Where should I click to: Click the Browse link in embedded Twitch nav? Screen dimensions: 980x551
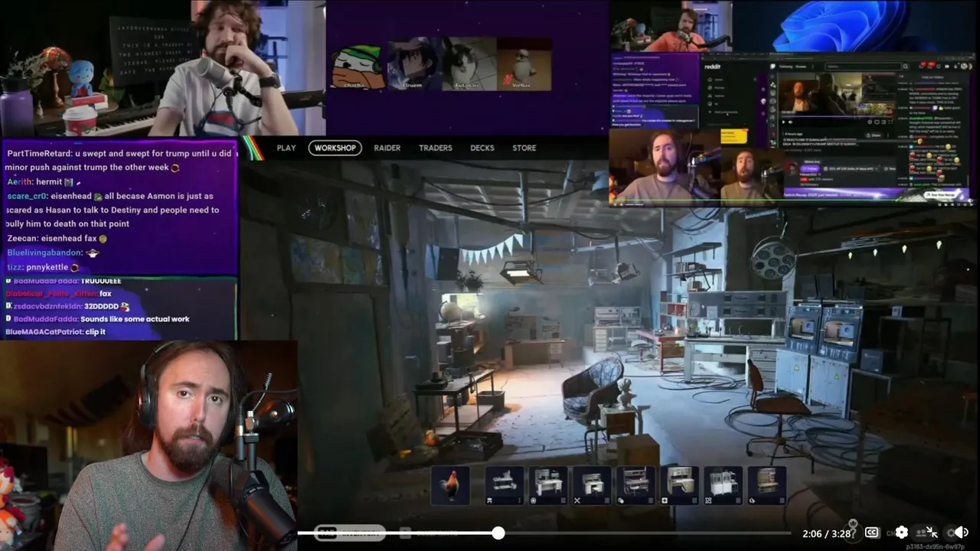[x=801, y=67]
